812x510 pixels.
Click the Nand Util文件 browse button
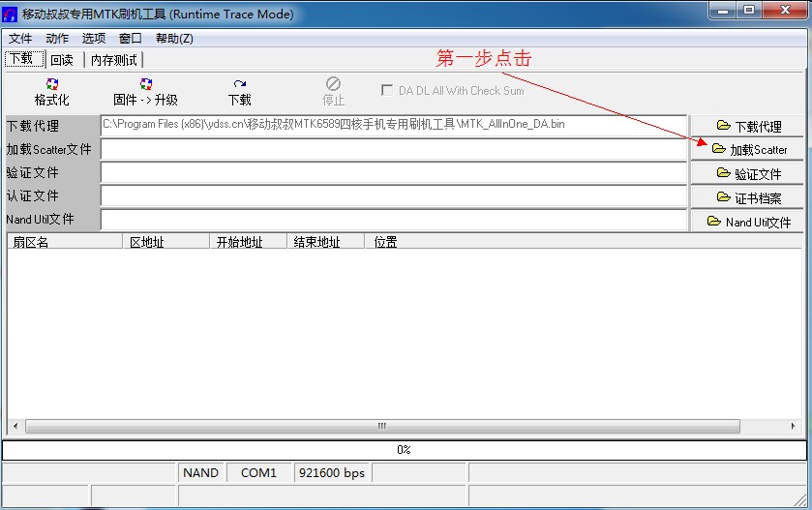pyautogui.click(x=747, y=222)
